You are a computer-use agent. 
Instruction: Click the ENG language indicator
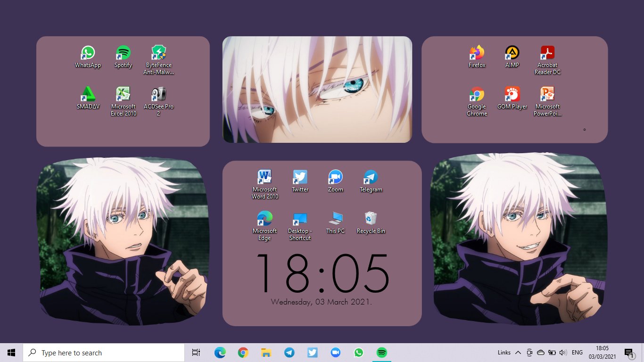[577, 353]
